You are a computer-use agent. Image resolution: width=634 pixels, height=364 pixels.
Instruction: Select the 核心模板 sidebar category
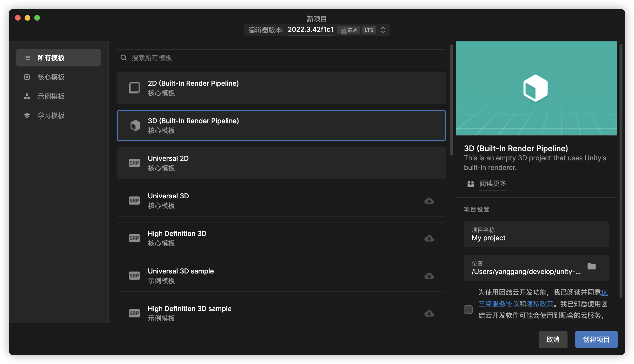[51, 77]
